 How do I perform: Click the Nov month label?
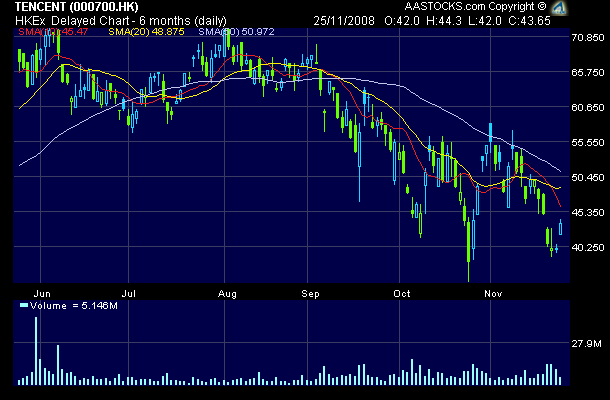point(493,294)
